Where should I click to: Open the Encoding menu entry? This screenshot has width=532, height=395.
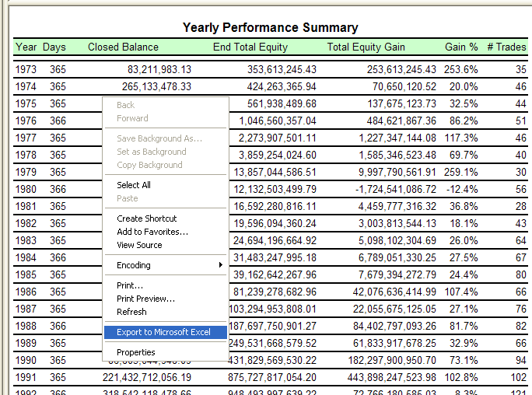click(x=166, y=265)
